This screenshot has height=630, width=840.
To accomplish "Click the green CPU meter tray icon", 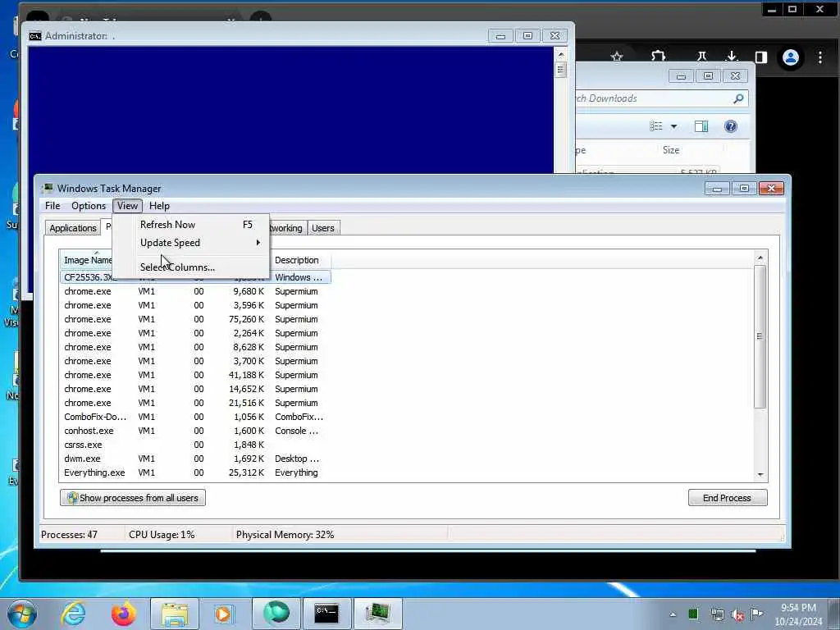I will pyautogui.click(x=693, y=614).
